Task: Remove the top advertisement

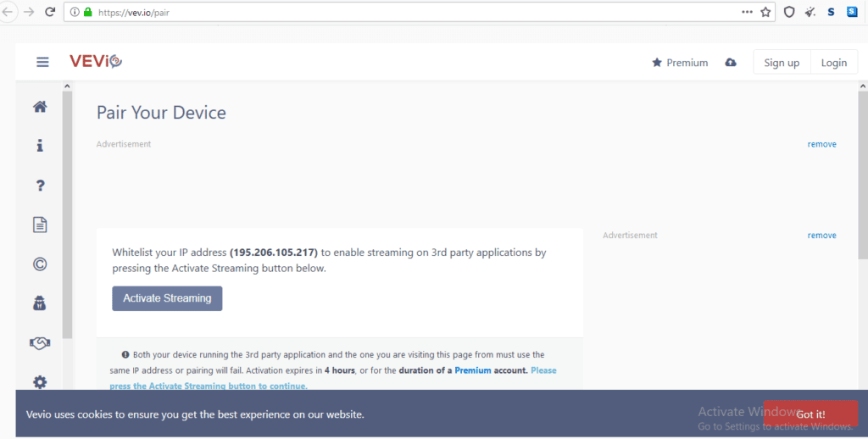Action: click(821, 144)
